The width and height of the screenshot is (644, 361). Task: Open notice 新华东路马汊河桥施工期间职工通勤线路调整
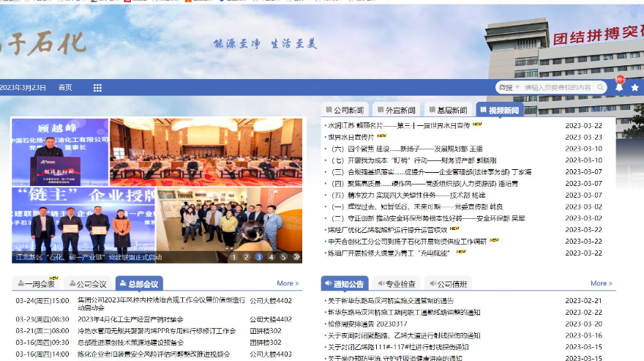click(x=404, y=312)
